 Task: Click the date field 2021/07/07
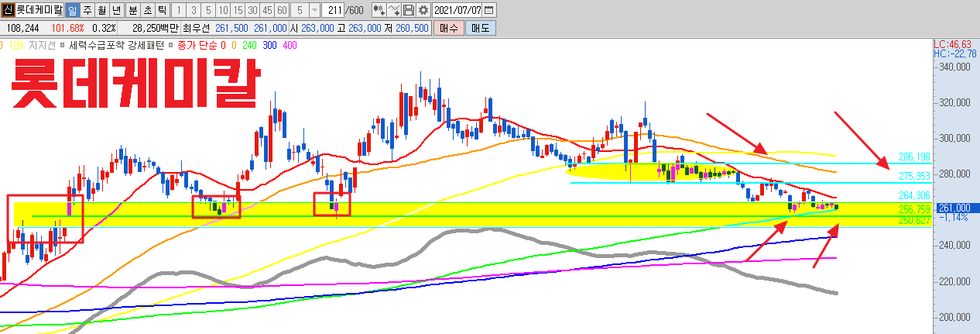coord(457,10)
